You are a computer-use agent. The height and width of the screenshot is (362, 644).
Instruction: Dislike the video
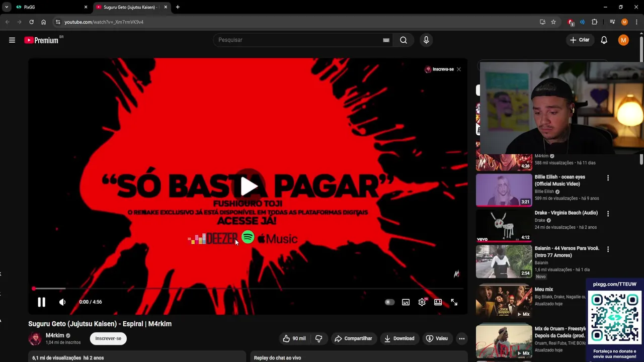[x=318, y=339]
